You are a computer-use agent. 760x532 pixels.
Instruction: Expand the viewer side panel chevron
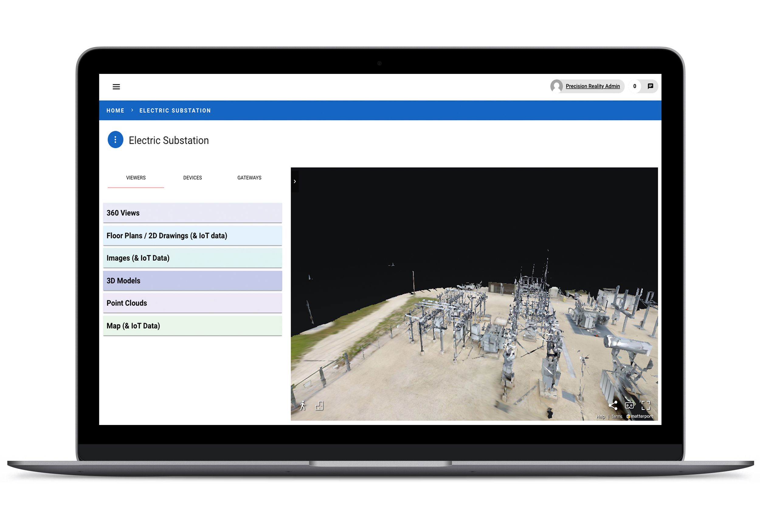click(x=295, y=181)
